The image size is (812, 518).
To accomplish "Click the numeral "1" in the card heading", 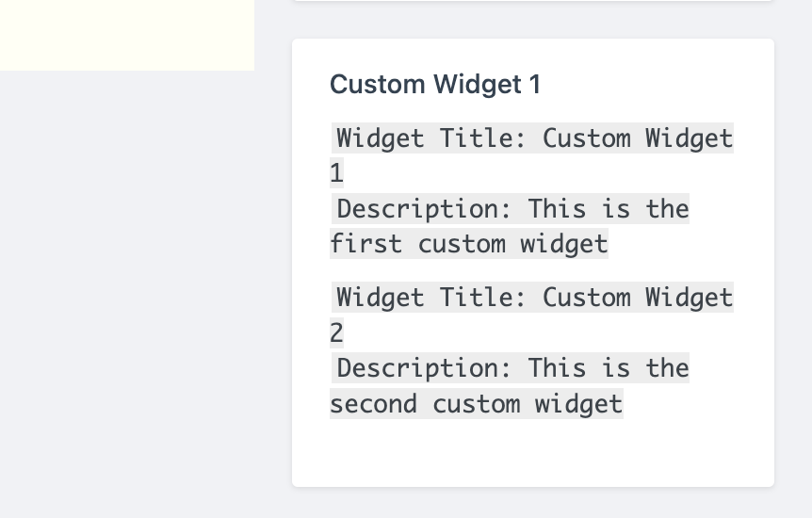I will 535,85.
